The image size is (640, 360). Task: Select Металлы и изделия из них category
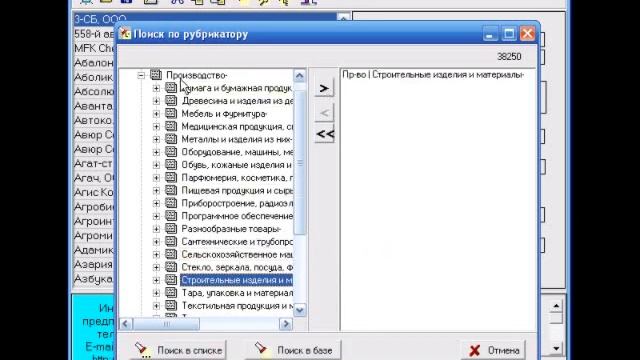236,139
